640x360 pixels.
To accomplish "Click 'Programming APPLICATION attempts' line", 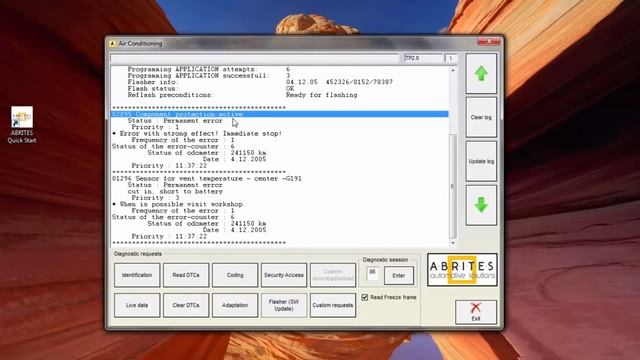I will point(209,69).
